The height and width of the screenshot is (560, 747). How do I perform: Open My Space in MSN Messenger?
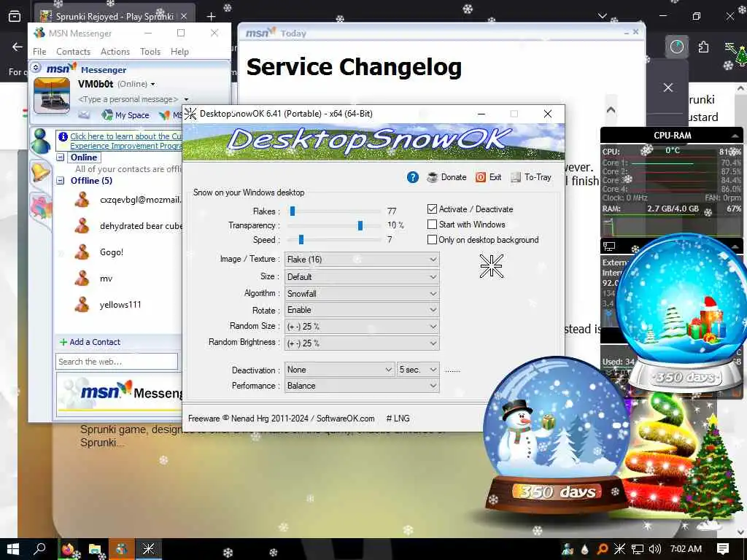(x=125, y=114)
